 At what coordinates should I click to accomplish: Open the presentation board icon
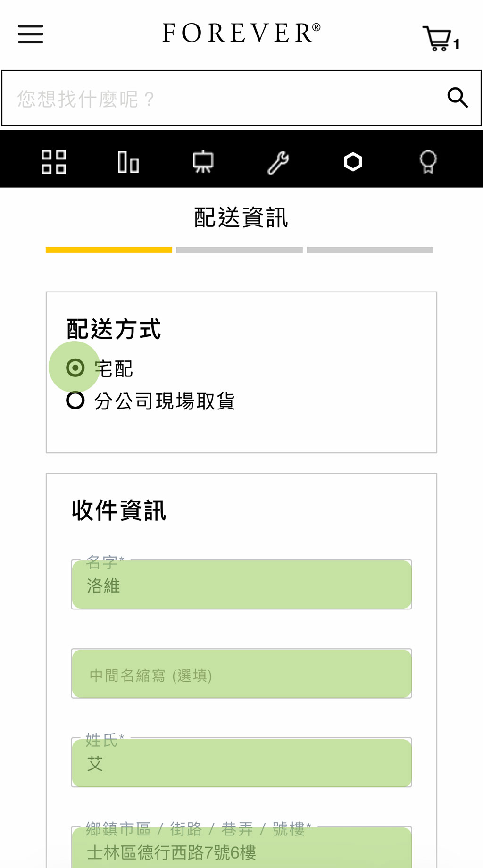pyautogui.click(x=203, y=162)
